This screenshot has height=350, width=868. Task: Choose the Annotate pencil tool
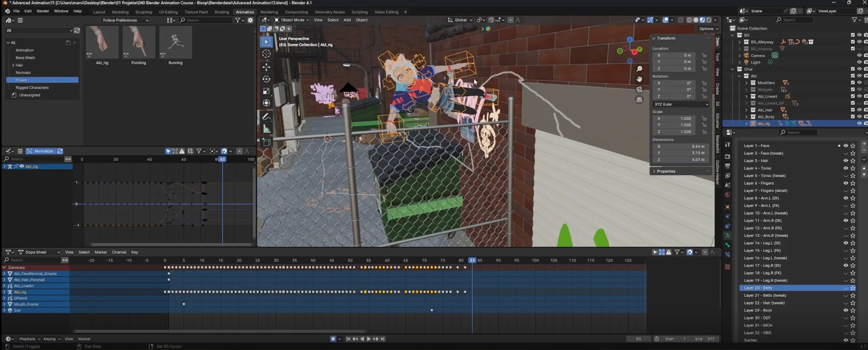point(266,117)
